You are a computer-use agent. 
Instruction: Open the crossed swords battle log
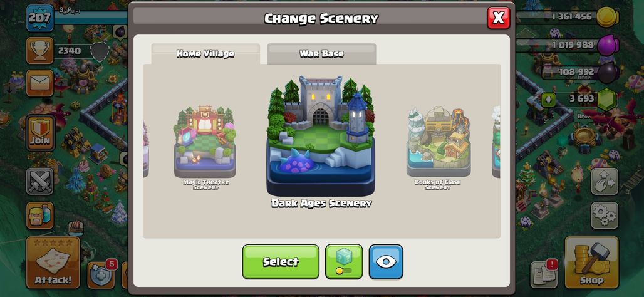click(x=40, y=181)
